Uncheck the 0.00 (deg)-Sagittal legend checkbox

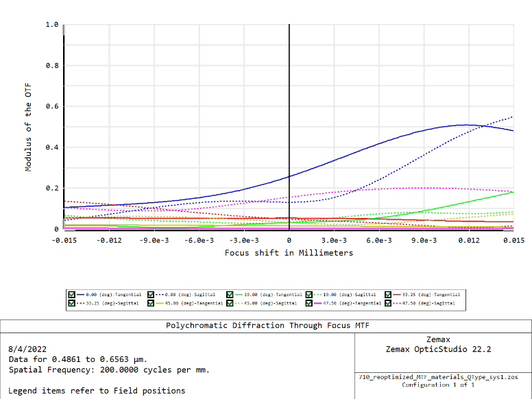pyautogui.click(x=151, y=295)
